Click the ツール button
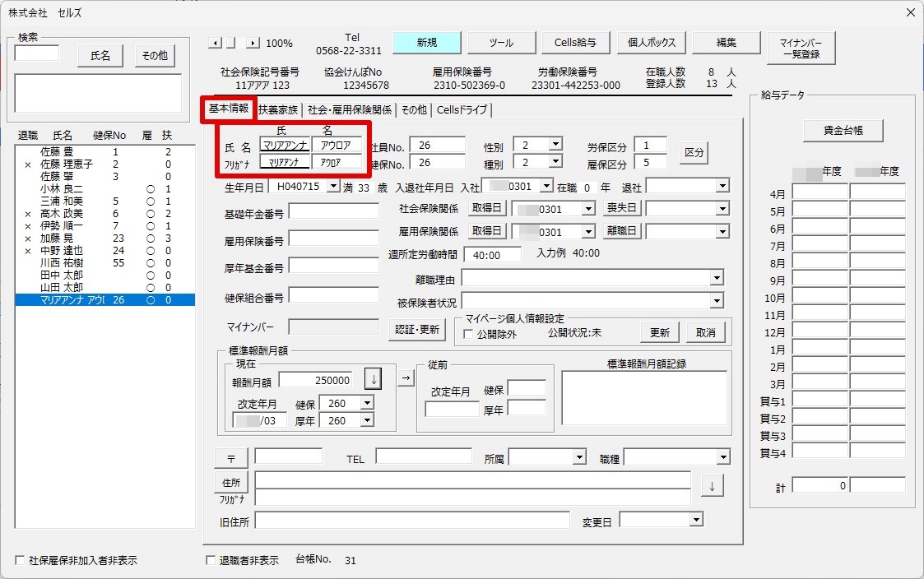Screen dimensions: 924x579 coord(501,43)
